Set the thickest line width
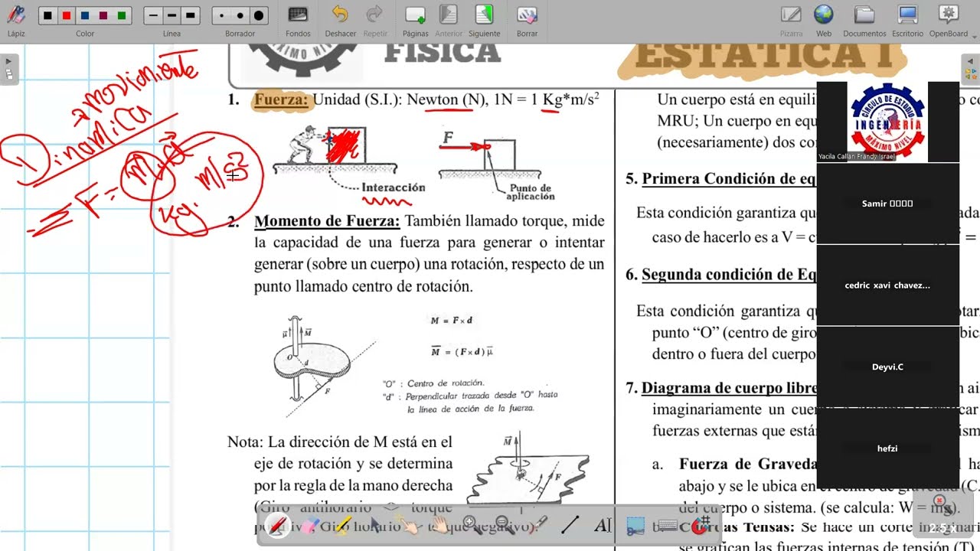The image size is (980, 551). click(191, 15)
